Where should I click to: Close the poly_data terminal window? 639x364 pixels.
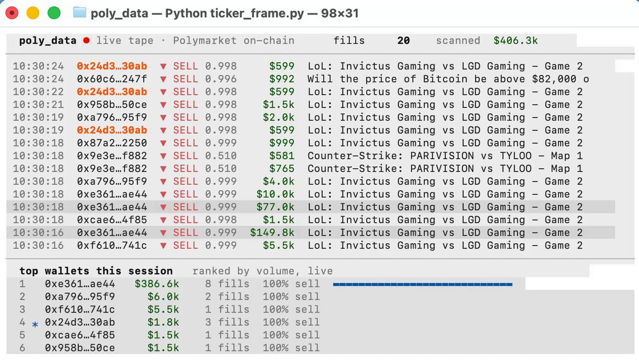point(12,13)
